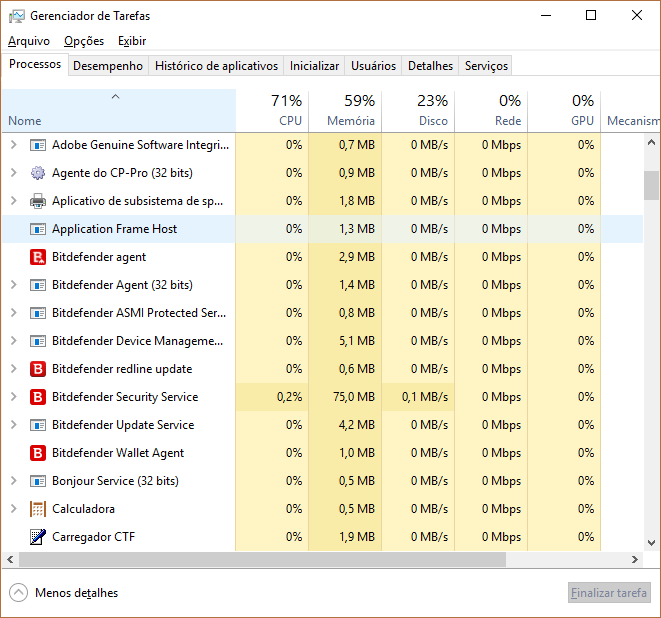The height and width of the screenshot is (618, 661).
Task: Switch to the Desempenho tab
Action: pyautogui.click(x=108, y=66)
